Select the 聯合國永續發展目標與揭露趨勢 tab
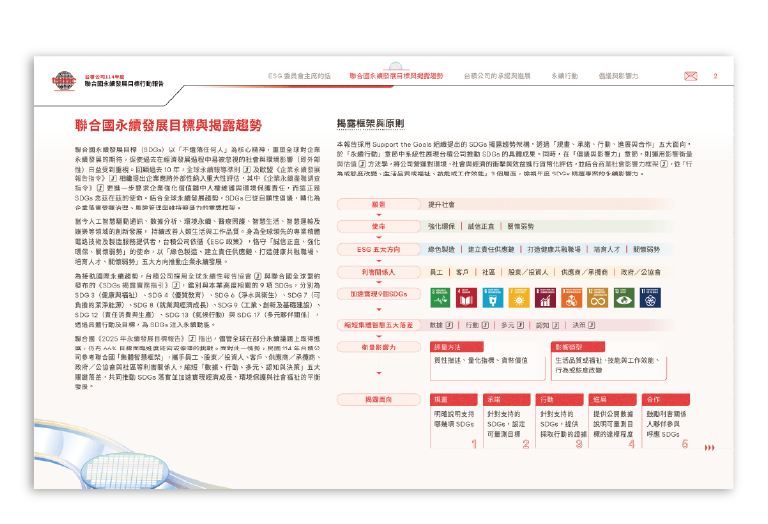Image resolution: width=768 pixels, height=524 pixels. click(396, 76)
